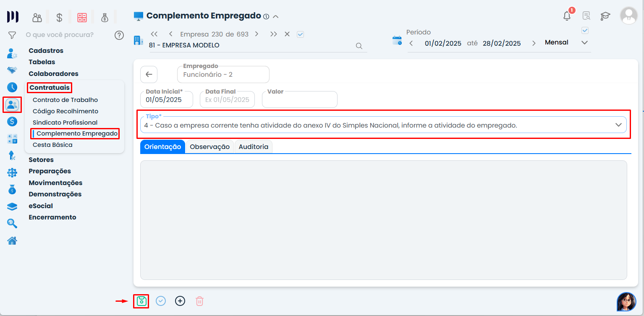Click the confirm checkmark circle icon
644x316 pixels.
(161, 301)
